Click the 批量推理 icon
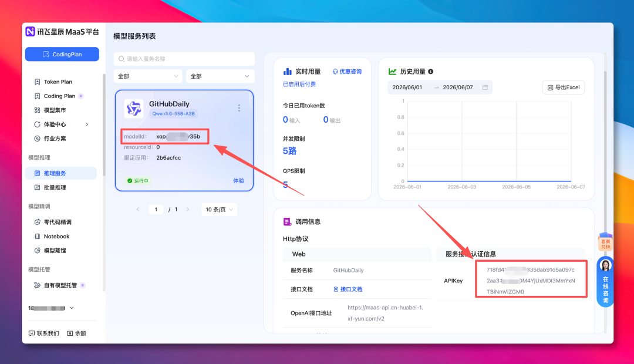 (x=37, y=187)
